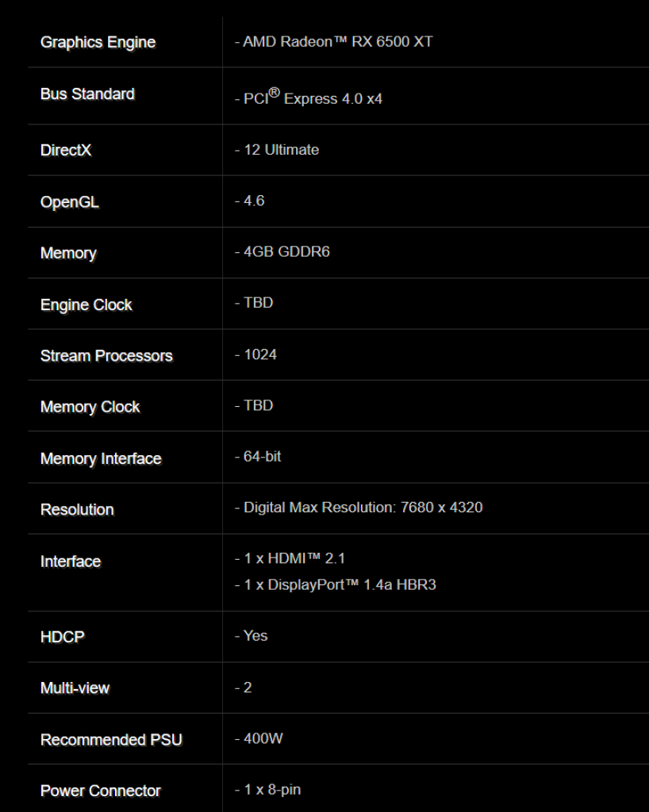Viewport: 649px width, 812px height.
Task: Click the HDCP row label
Action: pos(63,637)
